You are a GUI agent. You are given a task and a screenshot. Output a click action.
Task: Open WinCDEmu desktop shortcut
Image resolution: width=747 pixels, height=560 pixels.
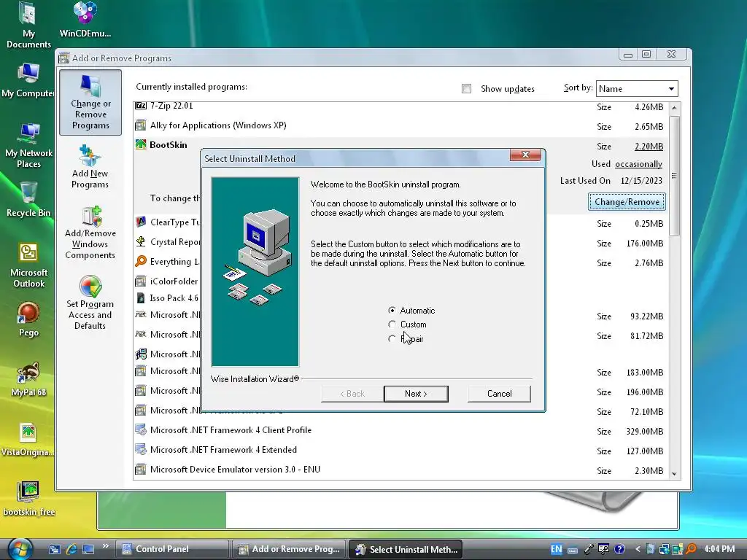click(85, 20)
